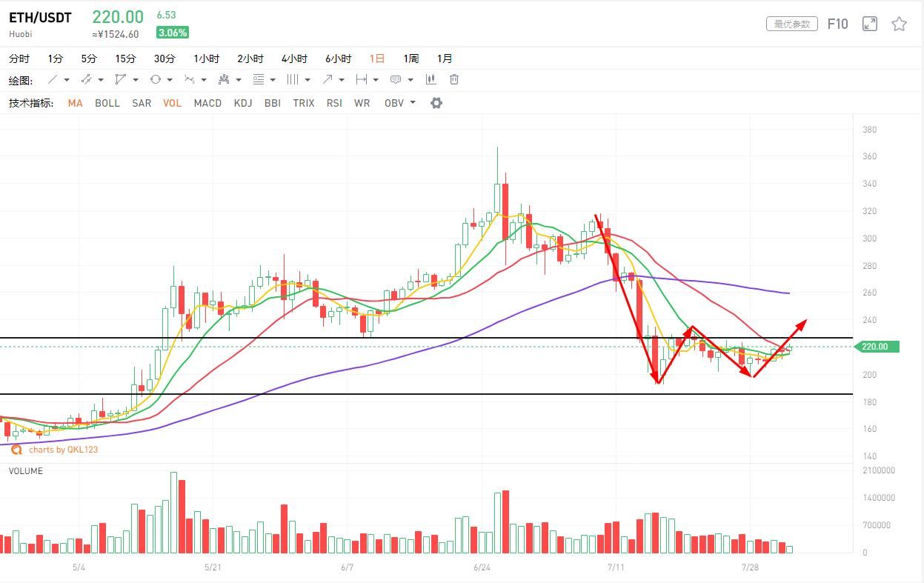Select the channel line drawing tool
Image resolution: width=924 pixels, height=583 pixels.
tap(86, 79)
